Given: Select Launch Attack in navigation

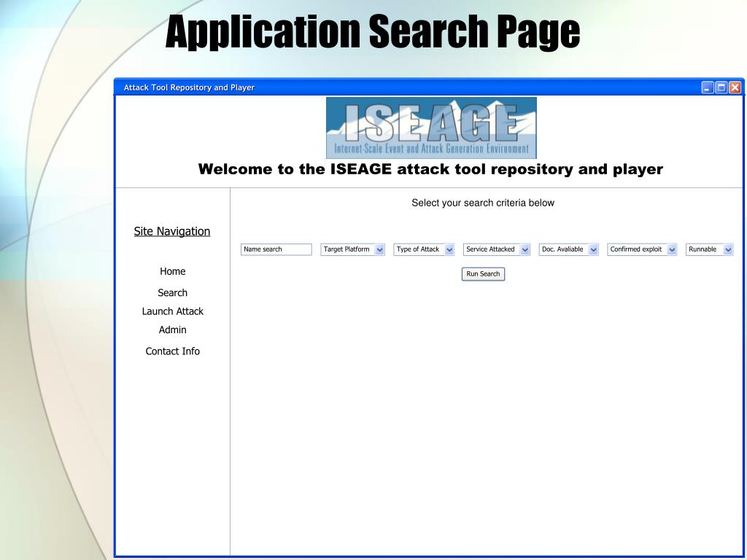Looking at the screenshot, I should coord(172,311).
